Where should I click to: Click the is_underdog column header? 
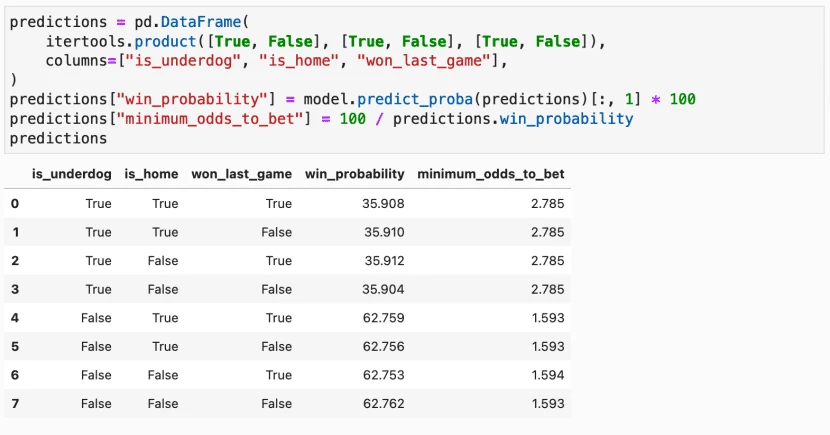71,174
